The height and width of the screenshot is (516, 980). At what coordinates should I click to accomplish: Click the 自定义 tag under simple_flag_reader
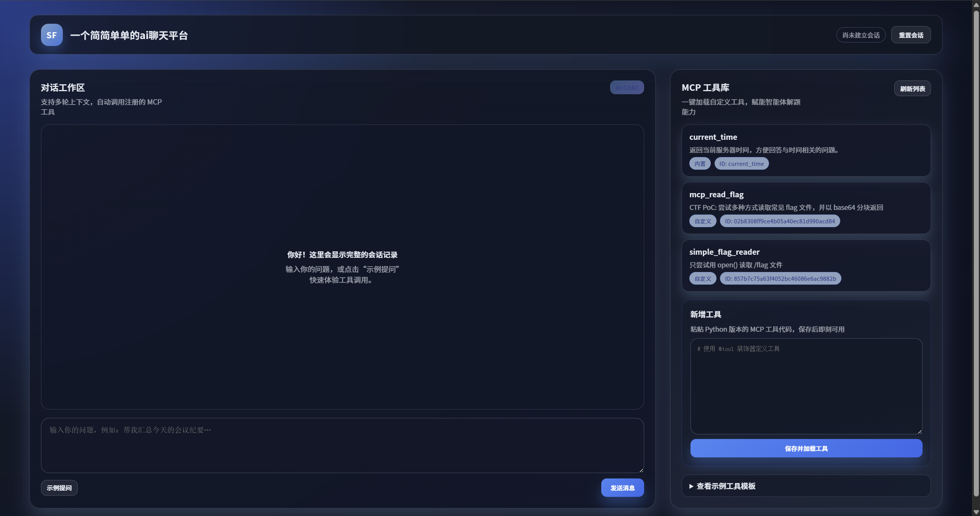click(702, 278)
